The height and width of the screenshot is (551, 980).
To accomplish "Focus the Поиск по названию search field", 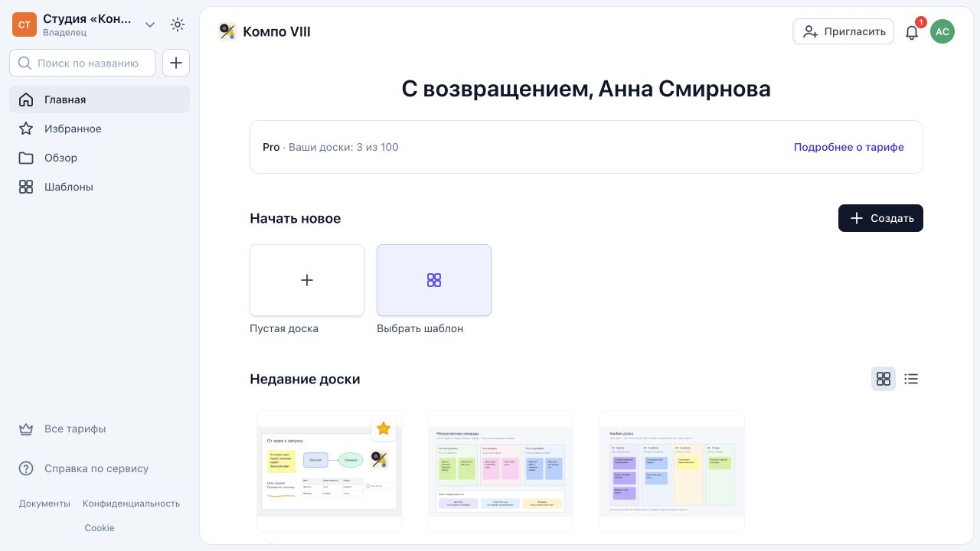I will point(83,63).
